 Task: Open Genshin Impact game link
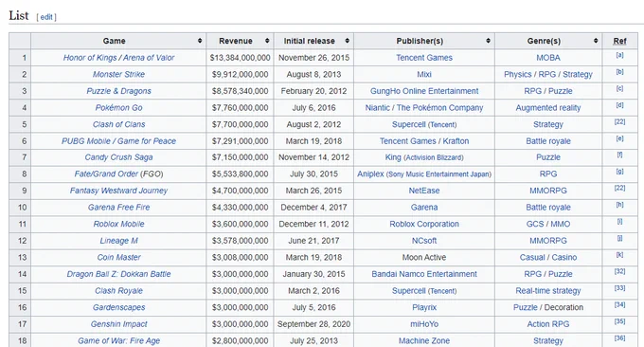[118, 324]
